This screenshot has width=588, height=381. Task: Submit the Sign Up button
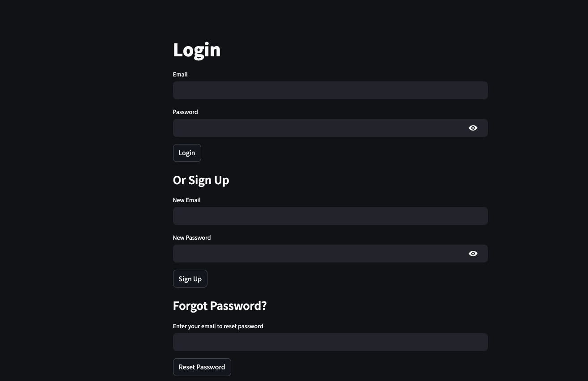[190, 279]
